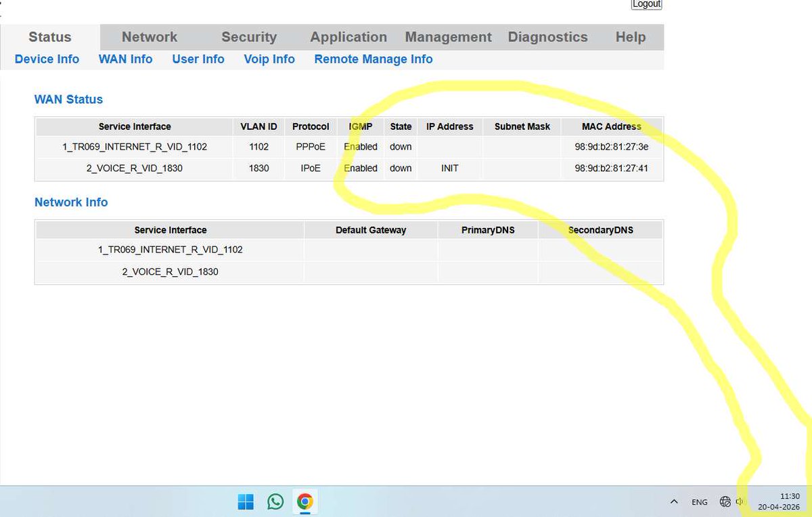Click MAC address 98:9d:b2:81:27:3e
This screenshot has height=517, width=812.
pos(612,147)
